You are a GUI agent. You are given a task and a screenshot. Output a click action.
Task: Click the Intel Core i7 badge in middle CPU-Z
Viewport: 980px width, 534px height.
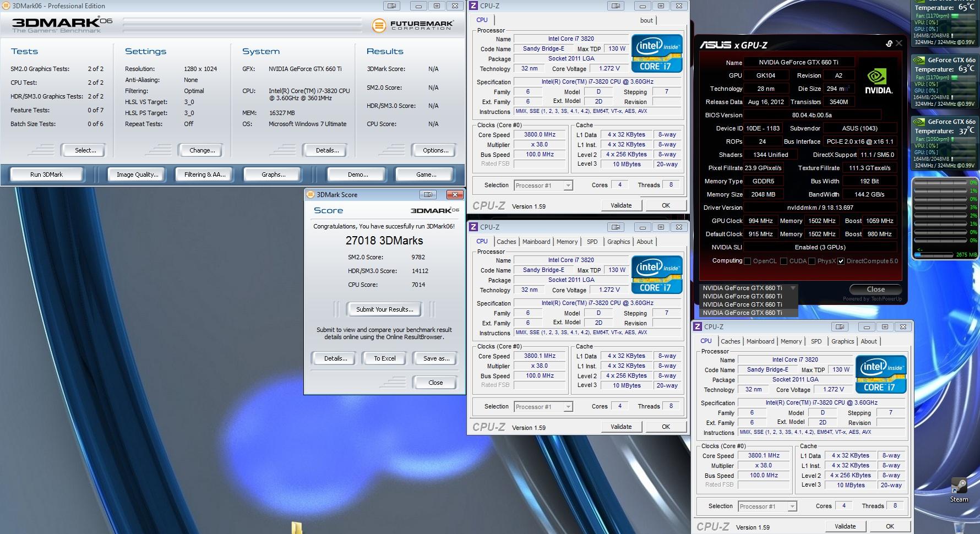point(657,275)
